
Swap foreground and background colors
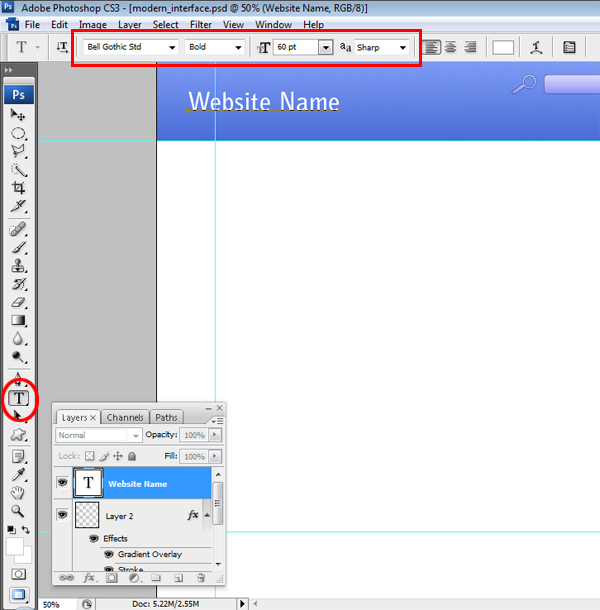26,529
